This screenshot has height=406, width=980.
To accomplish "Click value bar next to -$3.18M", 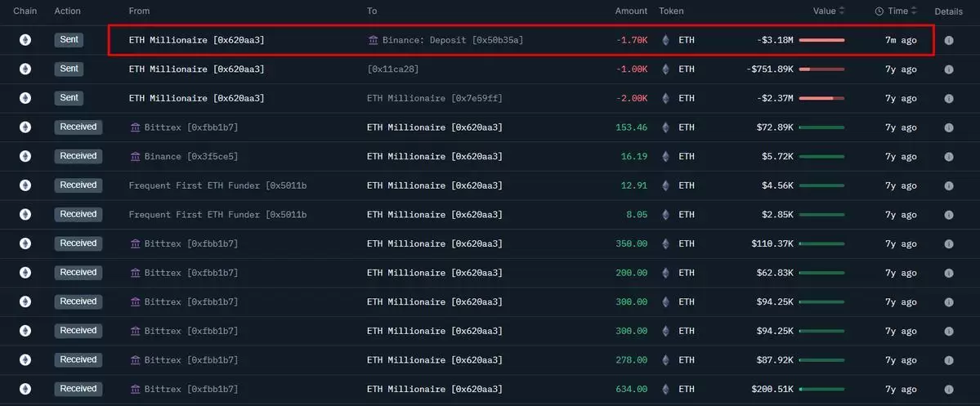I will [x=821, y=40].
